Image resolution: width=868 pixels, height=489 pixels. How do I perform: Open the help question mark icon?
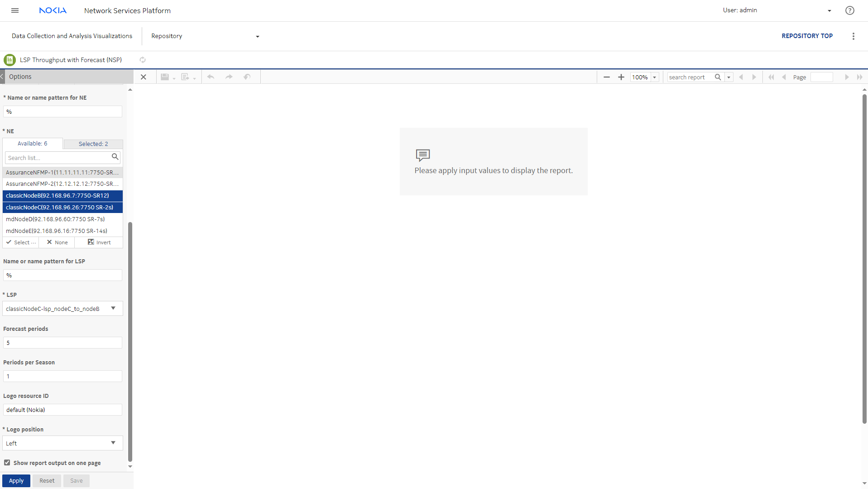[x=849, y=10]
